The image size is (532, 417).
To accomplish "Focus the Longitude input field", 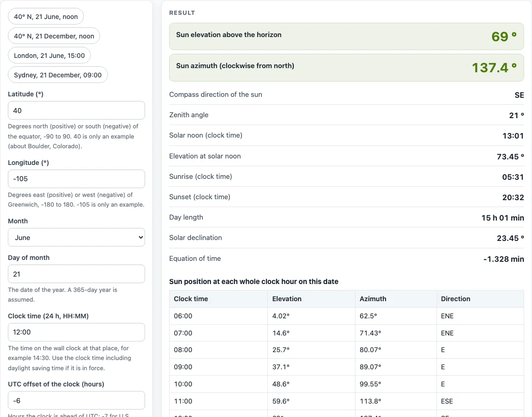I will pos(76,179).
